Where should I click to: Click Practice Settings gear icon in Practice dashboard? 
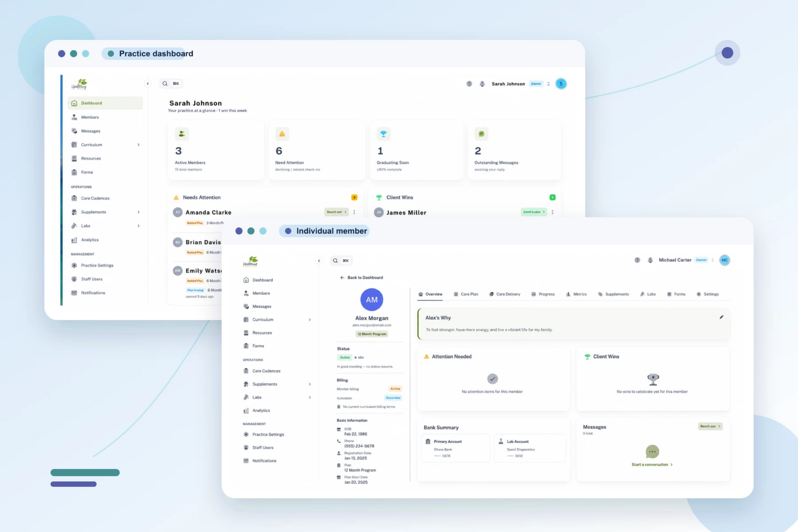(74, 265)
